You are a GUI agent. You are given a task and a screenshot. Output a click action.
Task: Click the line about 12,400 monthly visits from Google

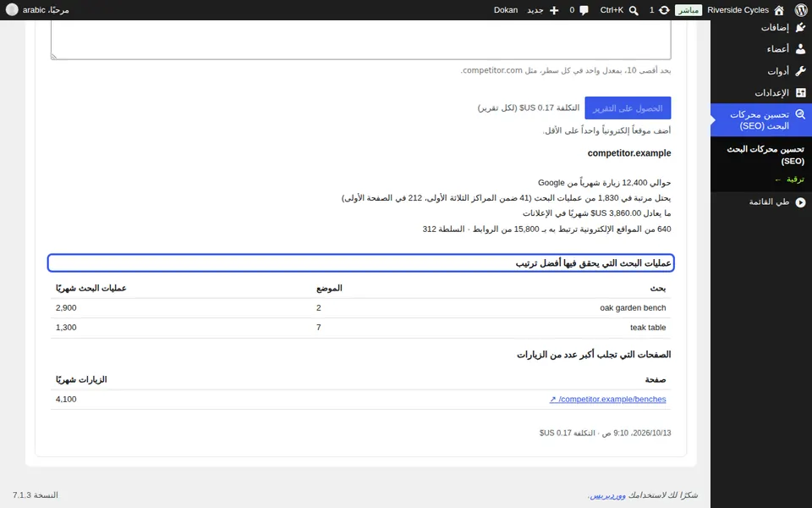tap(604, 183)
